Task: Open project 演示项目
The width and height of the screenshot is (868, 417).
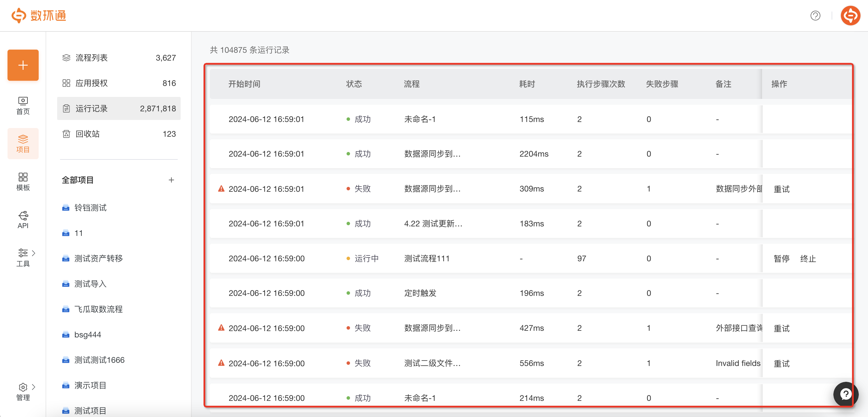Action: [84, 385]
